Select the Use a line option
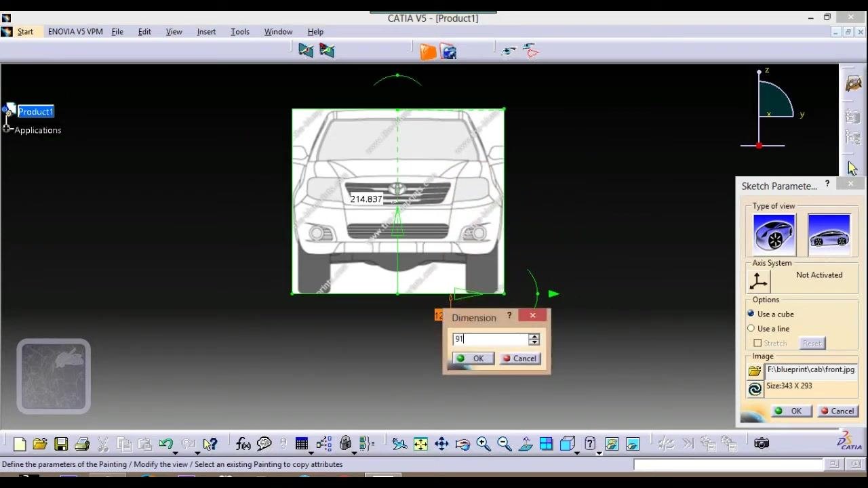Screen dimensions: 868x488 click(x=751, y=329)
